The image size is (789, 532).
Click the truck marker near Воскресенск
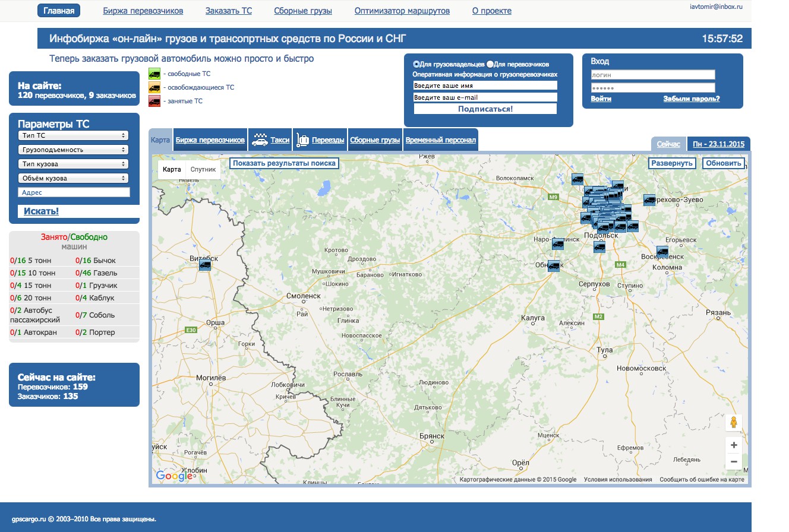pos(662,252)
